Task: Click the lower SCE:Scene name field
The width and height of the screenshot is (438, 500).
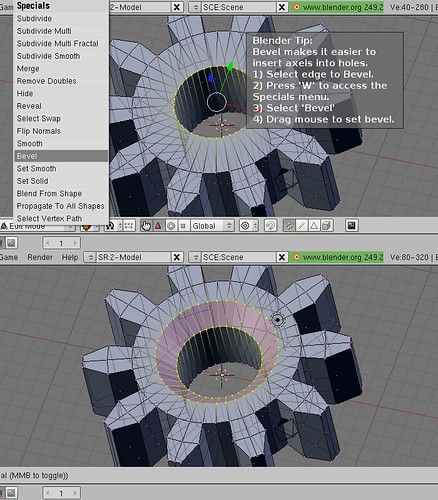Action: [239, 257]
